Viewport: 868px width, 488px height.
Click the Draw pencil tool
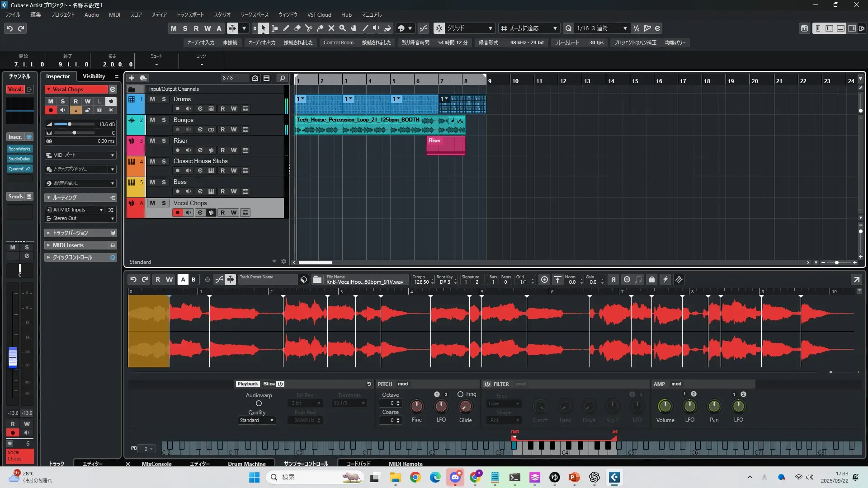click(286, 28)
